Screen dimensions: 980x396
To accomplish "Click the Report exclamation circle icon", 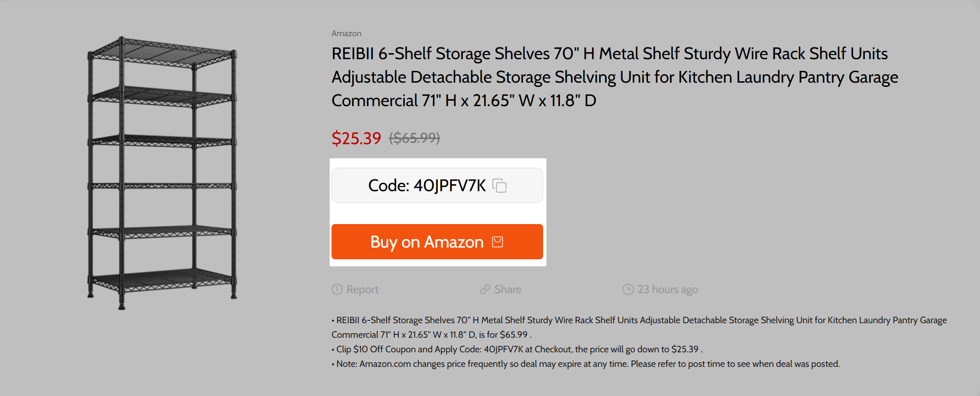I will point(337,289).
